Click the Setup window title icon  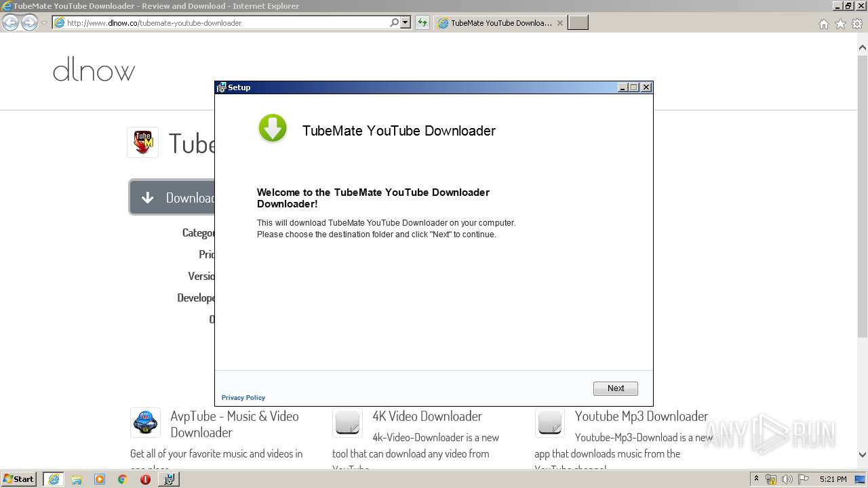221,87
